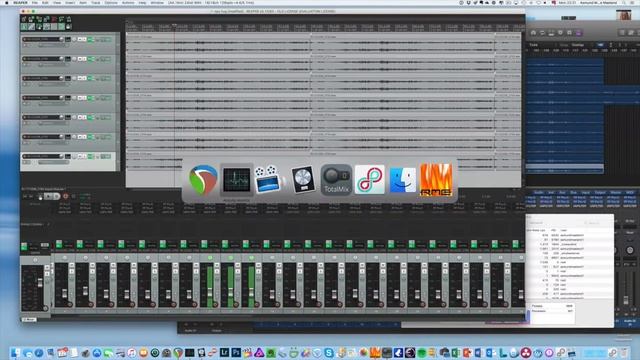Select the Mixer docker tab at bottom left
The width and height of the screenshot is (640, 360).
pyautogui.click(x=29, y=319)
